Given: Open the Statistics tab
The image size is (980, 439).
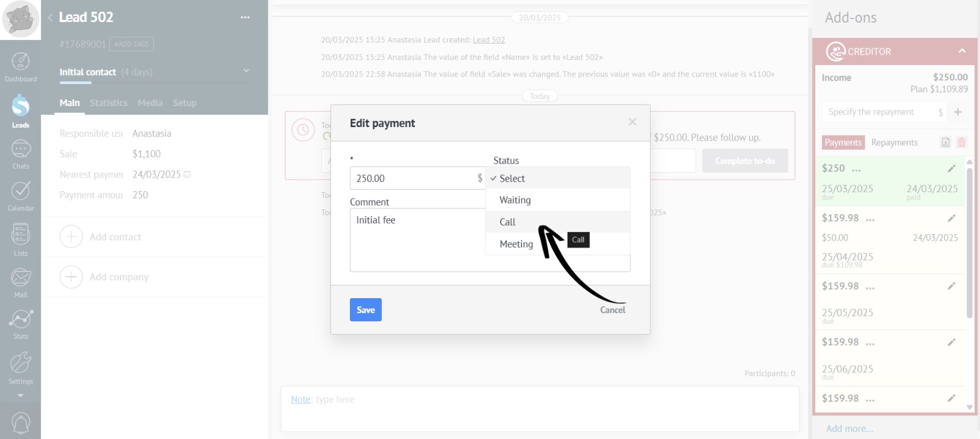Looking at the screenshot, I should (109, 103).
